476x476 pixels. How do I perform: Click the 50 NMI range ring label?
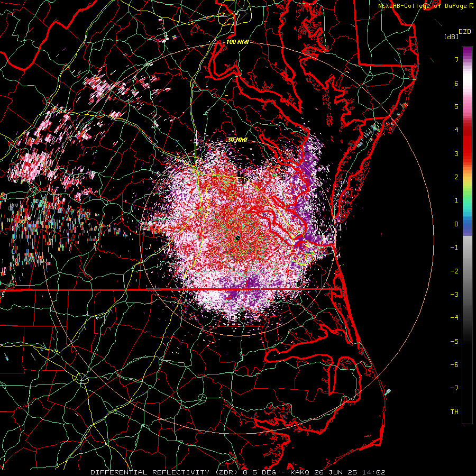tap(237, 140)
